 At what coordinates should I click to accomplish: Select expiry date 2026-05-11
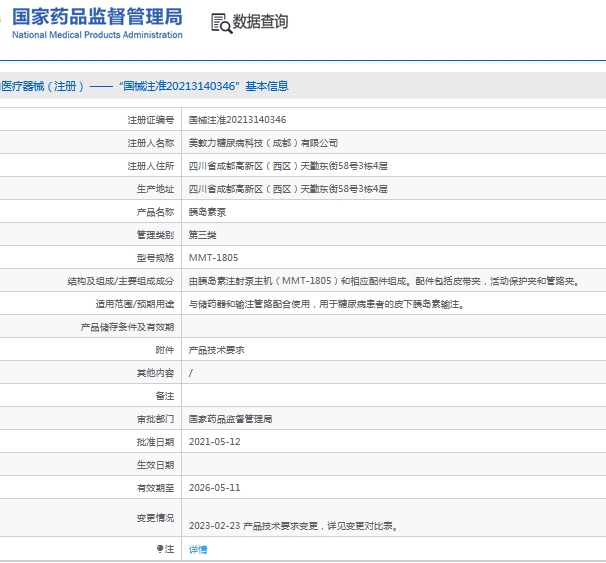pyautogui.click(x=214, y=488)
